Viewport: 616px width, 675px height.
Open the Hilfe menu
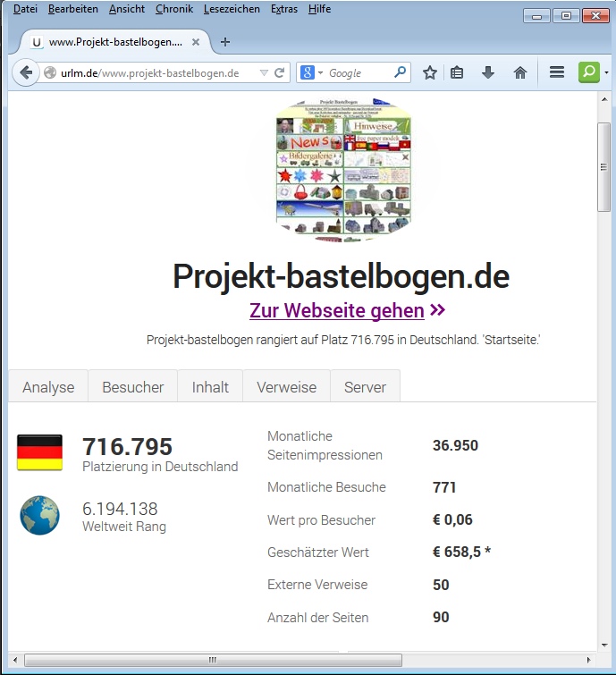[319, 9]
